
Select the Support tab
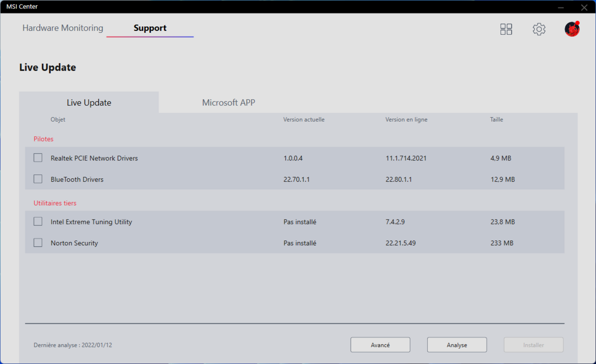pyautogui.click(x=150, y=28)
